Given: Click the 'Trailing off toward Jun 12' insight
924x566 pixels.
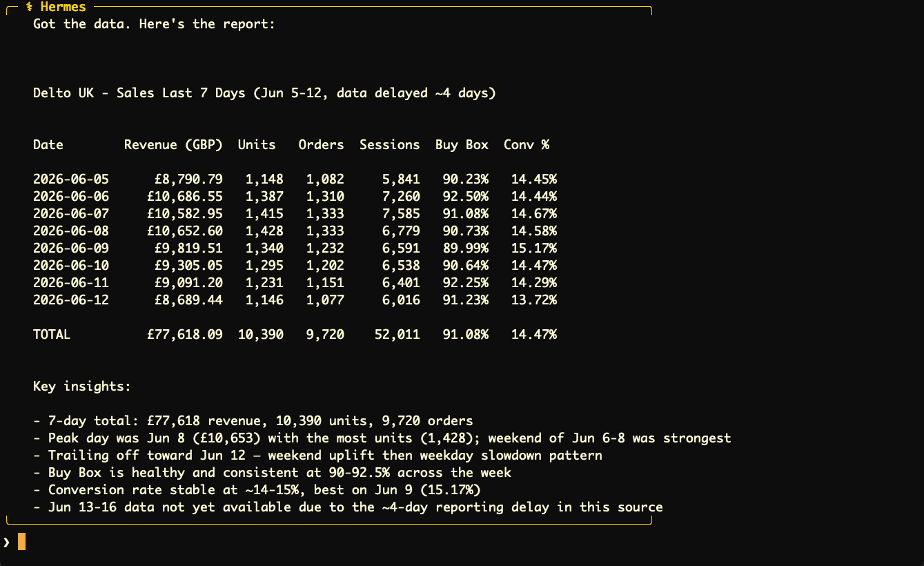Looking at the screenshot, I should (317, 456).
